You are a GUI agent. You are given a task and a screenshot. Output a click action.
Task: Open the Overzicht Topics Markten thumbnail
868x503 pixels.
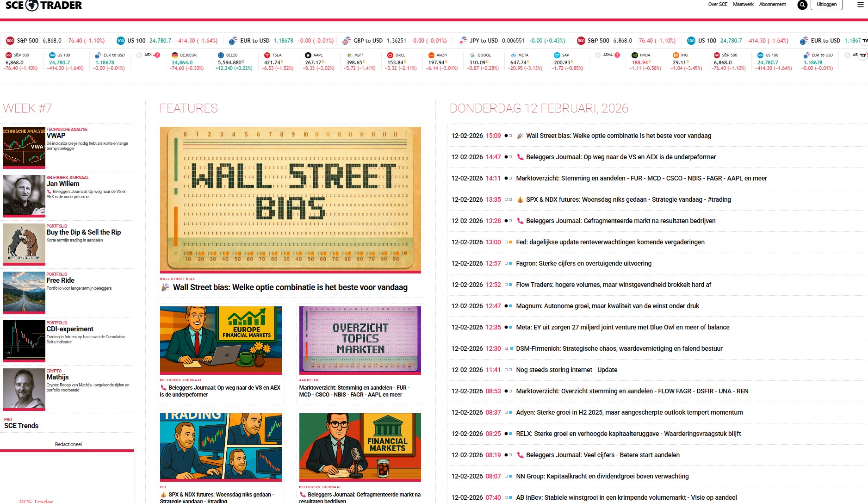[x=360, y=340]
